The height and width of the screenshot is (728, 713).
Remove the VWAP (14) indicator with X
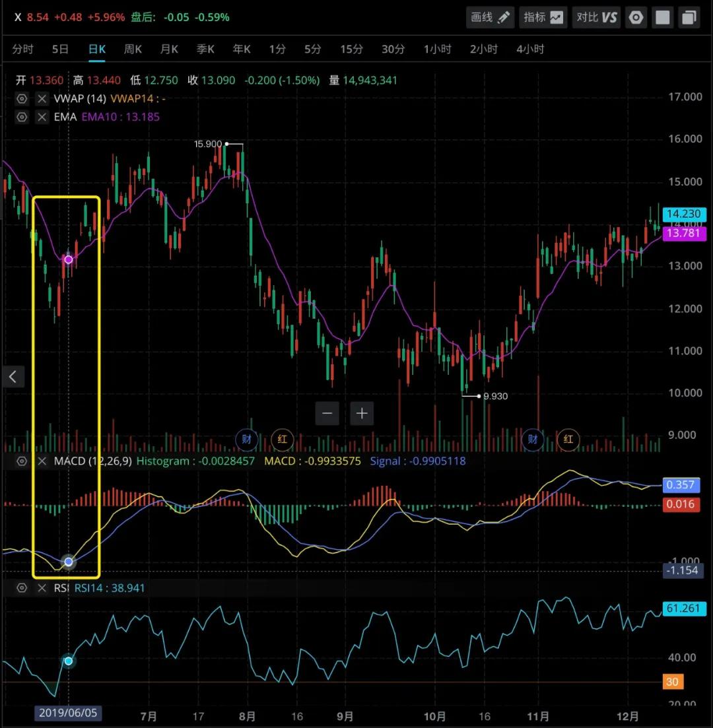[42, 98]
